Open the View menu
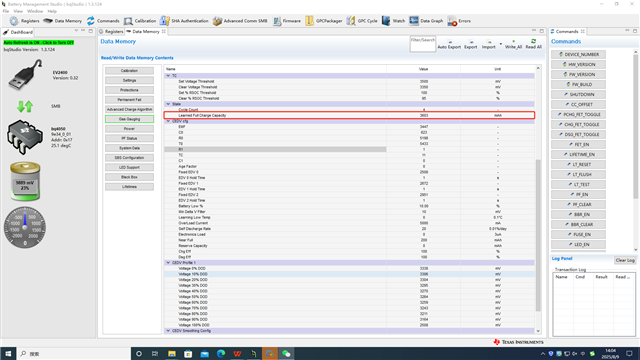 (x=18, y=11)
